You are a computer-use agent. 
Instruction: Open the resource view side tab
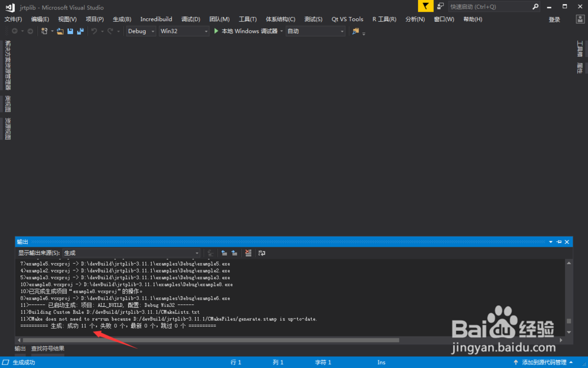coord(8,129)
